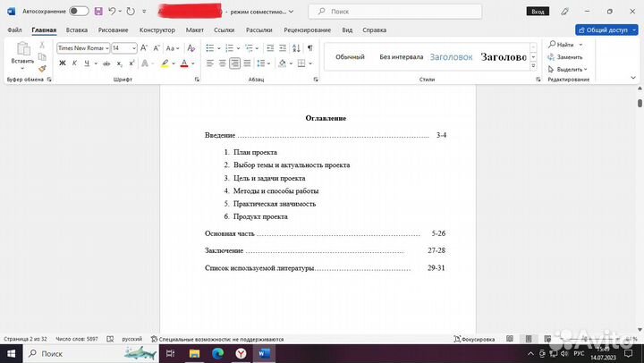Cut selection with scissors icon

point(42,46)
